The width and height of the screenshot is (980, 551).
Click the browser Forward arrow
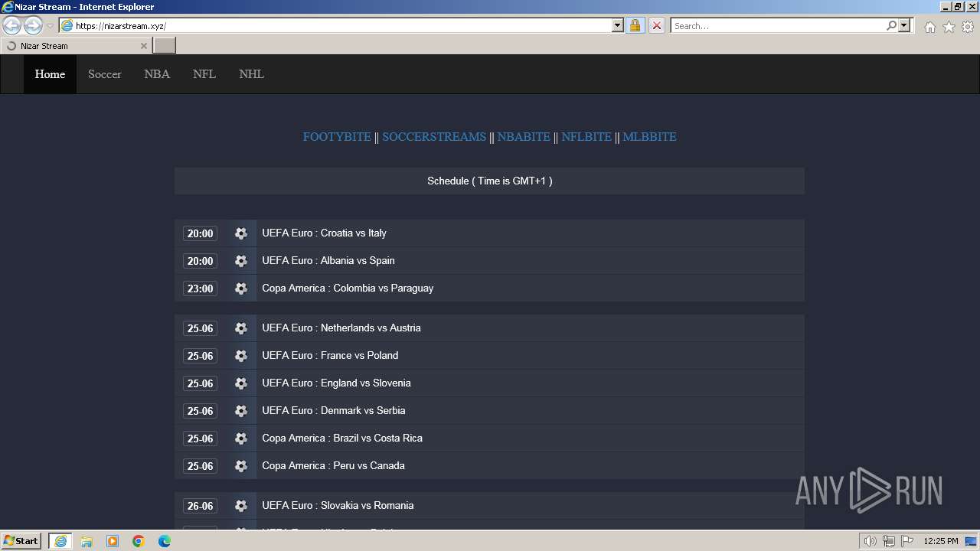[33, 25]
